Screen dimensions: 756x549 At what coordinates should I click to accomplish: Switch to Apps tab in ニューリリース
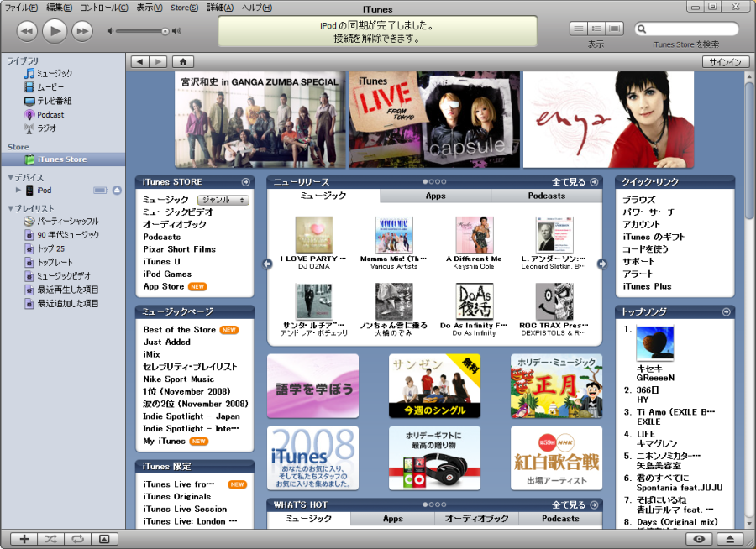[435, 196]
